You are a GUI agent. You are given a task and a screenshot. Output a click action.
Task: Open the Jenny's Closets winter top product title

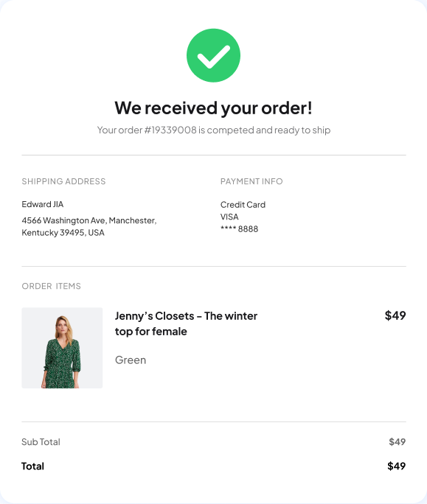186,323
